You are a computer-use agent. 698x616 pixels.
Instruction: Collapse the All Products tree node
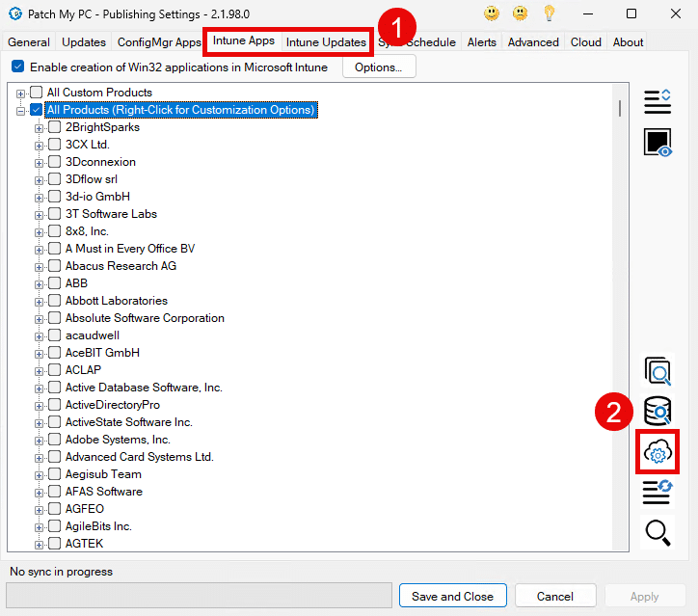(21, 110)
